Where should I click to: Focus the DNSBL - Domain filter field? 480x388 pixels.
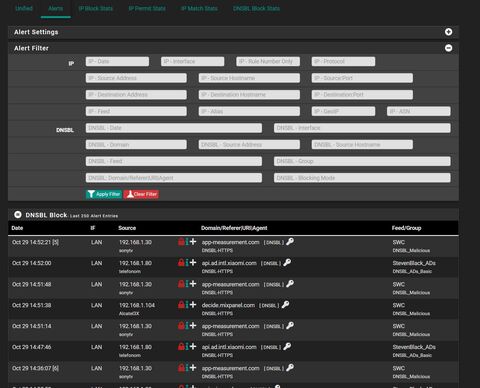click(x=136, y=145)
